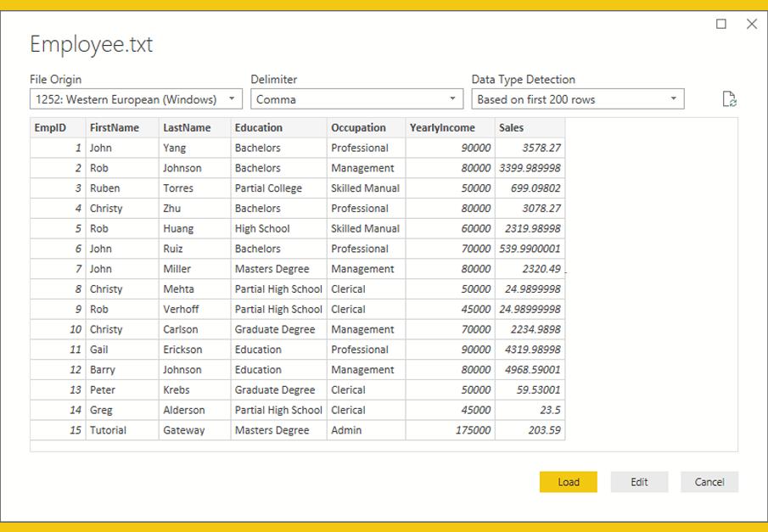Select the FirstName column header

[121, 128]
